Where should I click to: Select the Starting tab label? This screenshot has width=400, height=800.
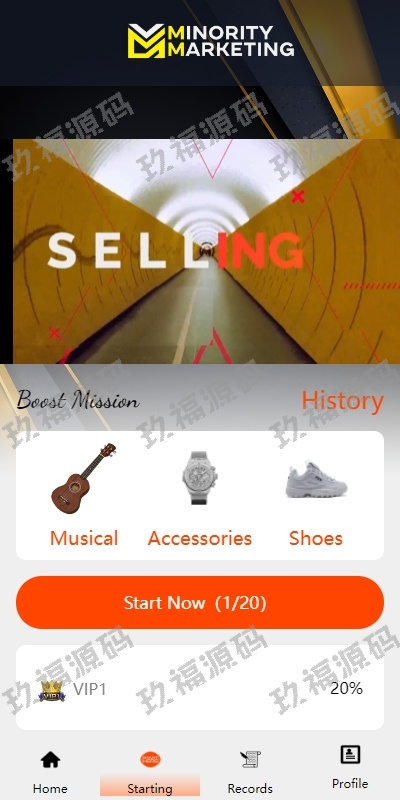[150, 788]
